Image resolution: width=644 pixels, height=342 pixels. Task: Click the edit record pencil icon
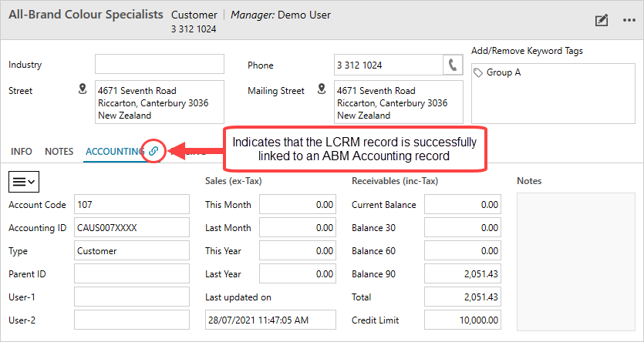pos(601,21)
